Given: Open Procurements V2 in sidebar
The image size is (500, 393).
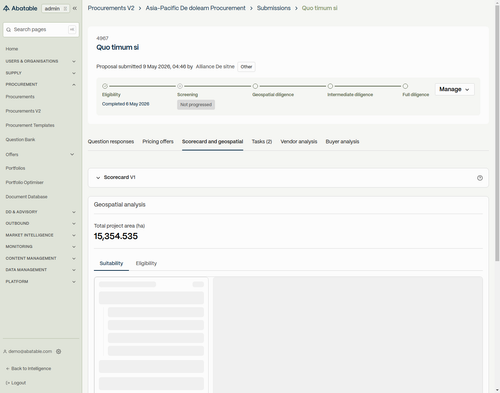Looking at the screenshot, I should [23, 111].
